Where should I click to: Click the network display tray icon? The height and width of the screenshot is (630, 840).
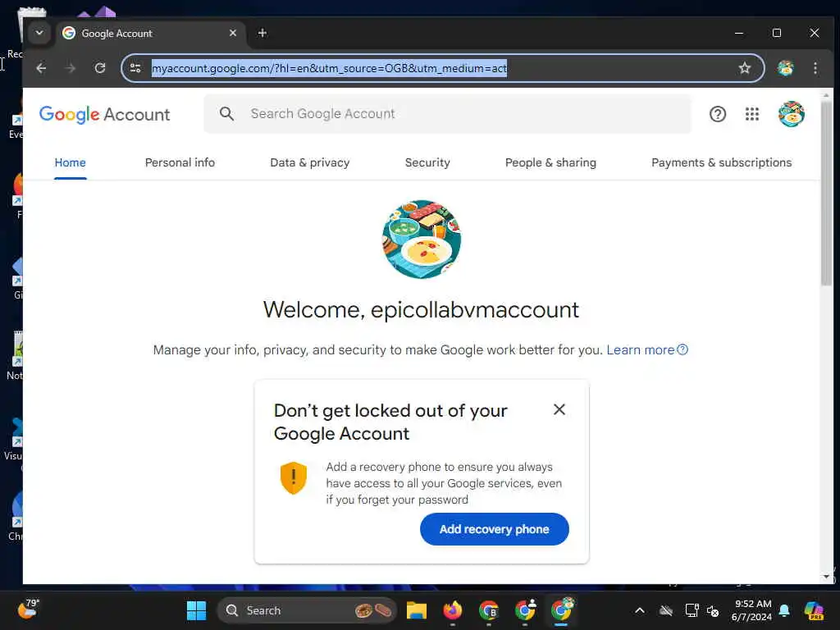(x=692, y=610)
